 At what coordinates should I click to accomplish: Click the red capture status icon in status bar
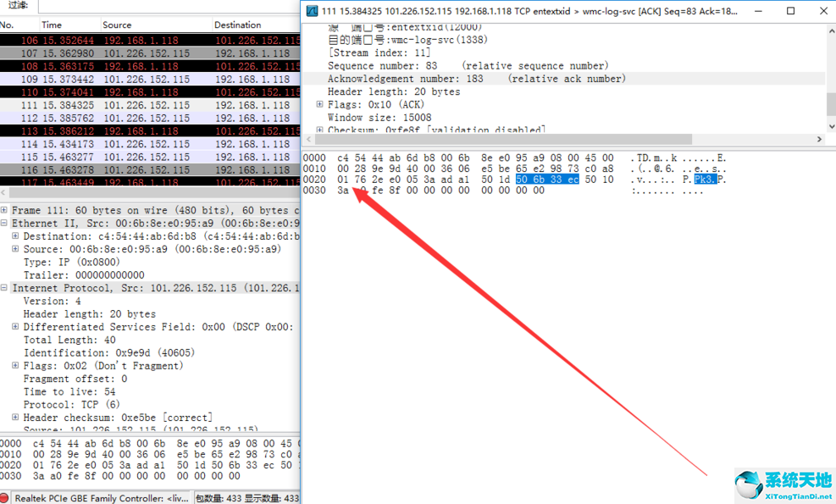[x=5, y=498]
